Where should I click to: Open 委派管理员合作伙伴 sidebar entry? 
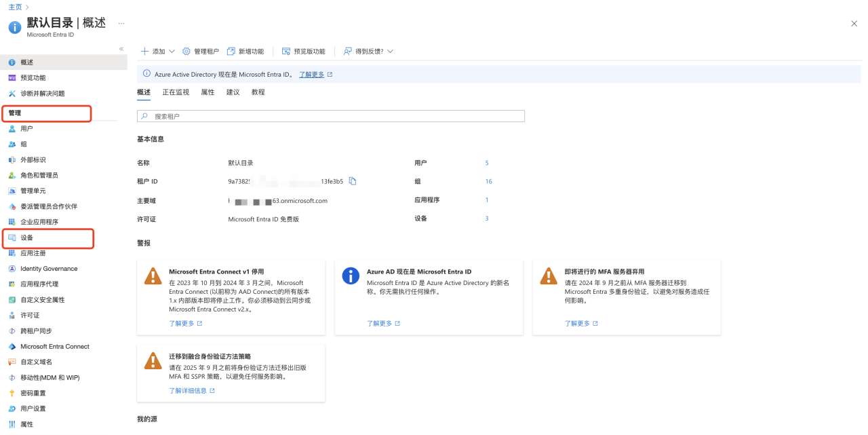coord(48,206)
